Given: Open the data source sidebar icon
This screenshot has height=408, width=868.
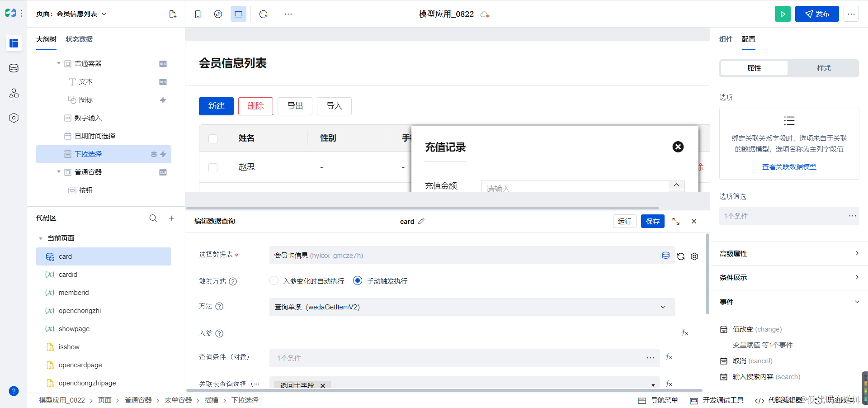Looking at the screenshot, I should 14,68.
